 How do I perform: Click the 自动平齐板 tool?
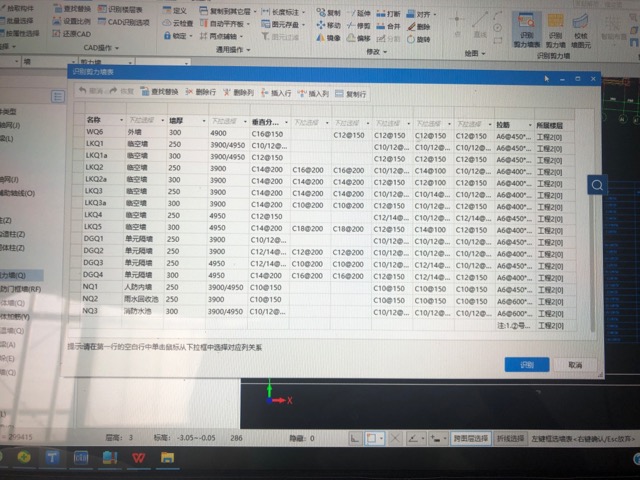[x=224, y=24]
